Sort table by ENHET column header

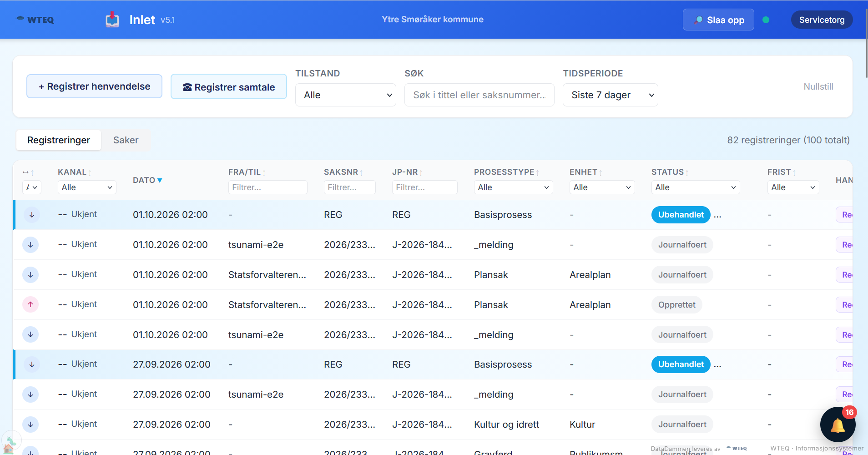tap(586, 172)
